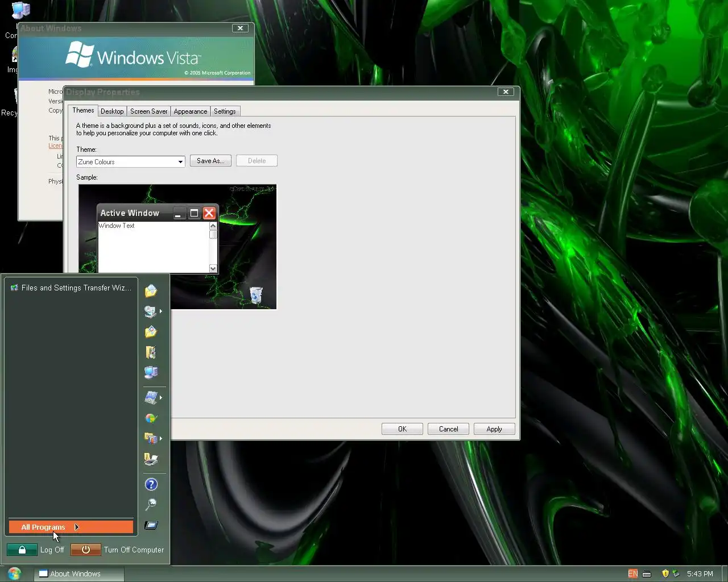Open the Printers and Faxes icon
728x582 pixels.
pos(151,459)
